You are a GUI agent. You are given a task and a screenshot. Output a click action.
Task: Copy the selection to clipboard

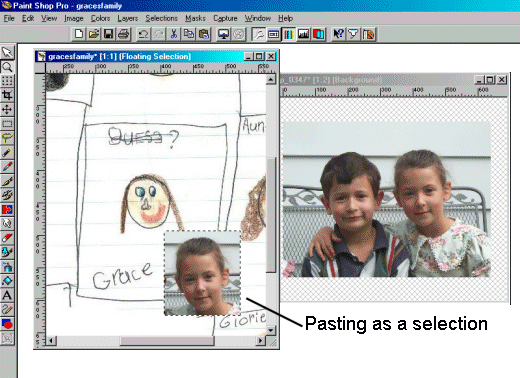pyautogui.click(x=189, y=34)
